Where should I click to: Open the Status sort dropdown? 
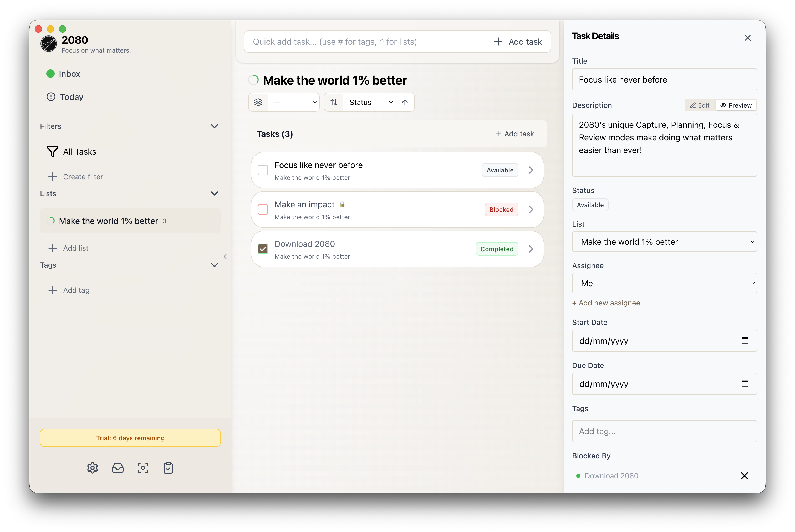click(369, 102)
